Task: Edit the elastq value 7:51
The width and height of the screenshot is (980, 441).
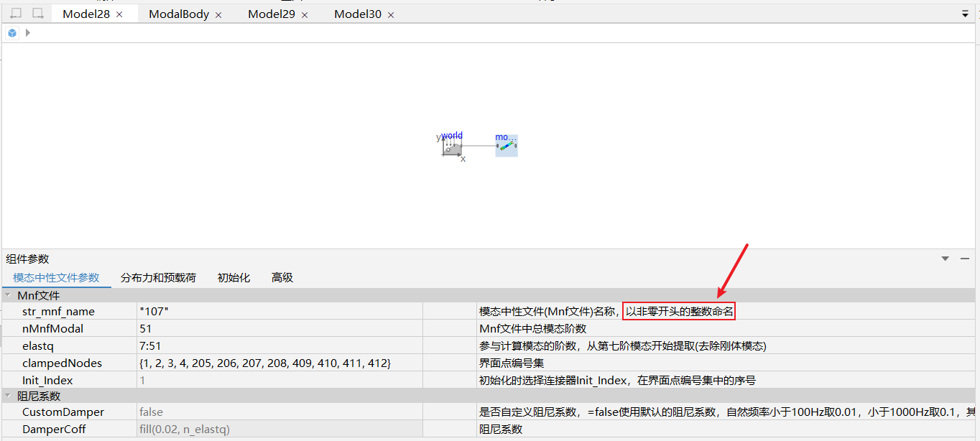Action: click(279, 345)
